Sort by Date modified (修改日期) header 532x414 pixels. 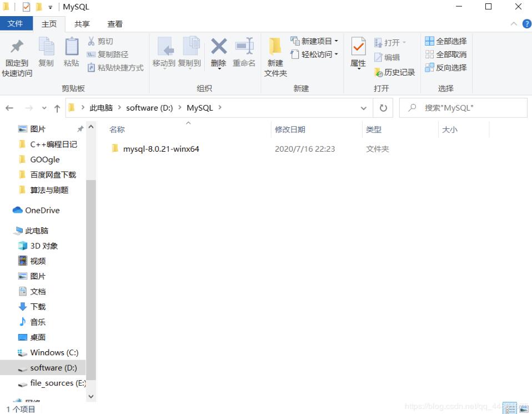pyautogui.click(x=290, y=129)
